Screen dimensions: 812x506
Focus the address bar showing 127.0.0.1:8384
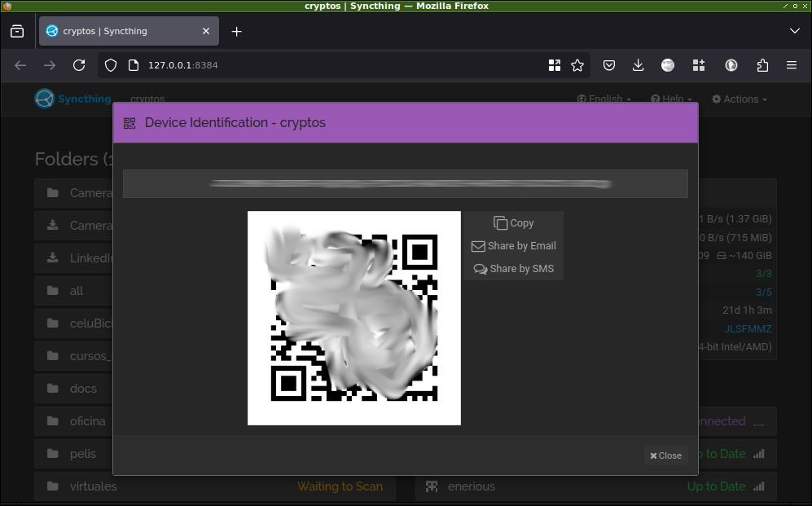(342, 65)
